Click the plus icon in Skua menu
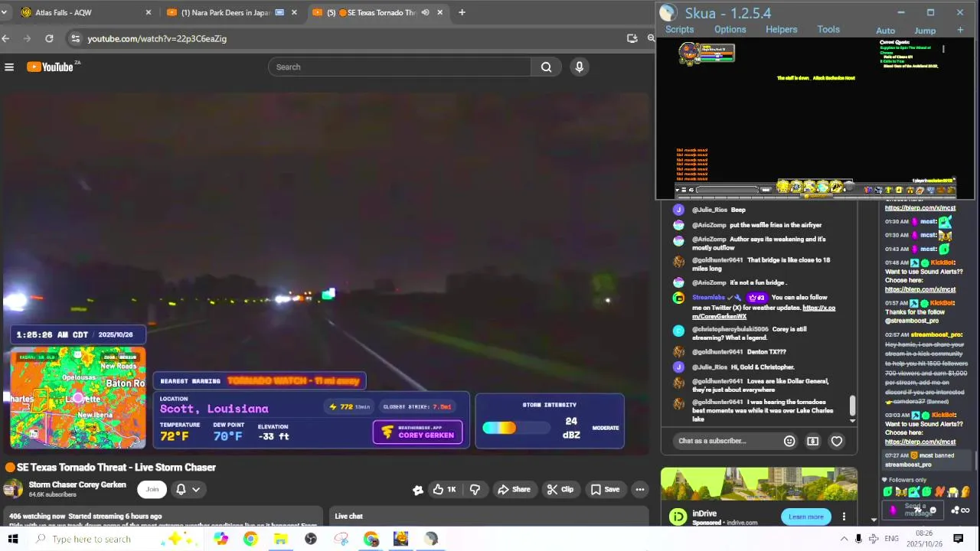 click(x=960, y=30)
